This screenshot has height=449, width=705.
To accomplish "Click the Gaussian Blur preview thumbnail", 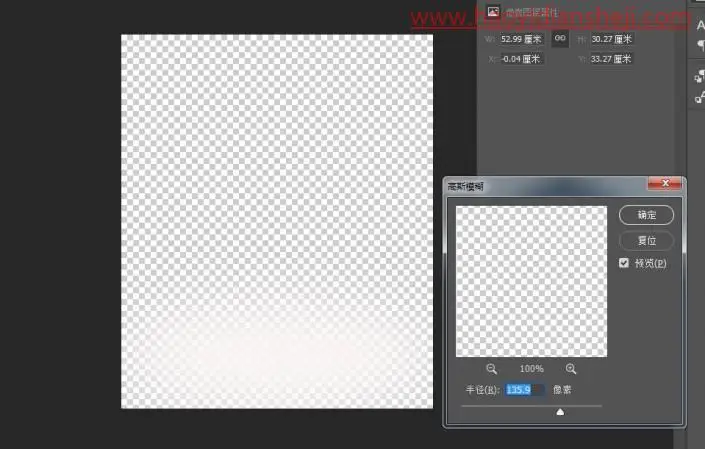I will tap(531, 281).
